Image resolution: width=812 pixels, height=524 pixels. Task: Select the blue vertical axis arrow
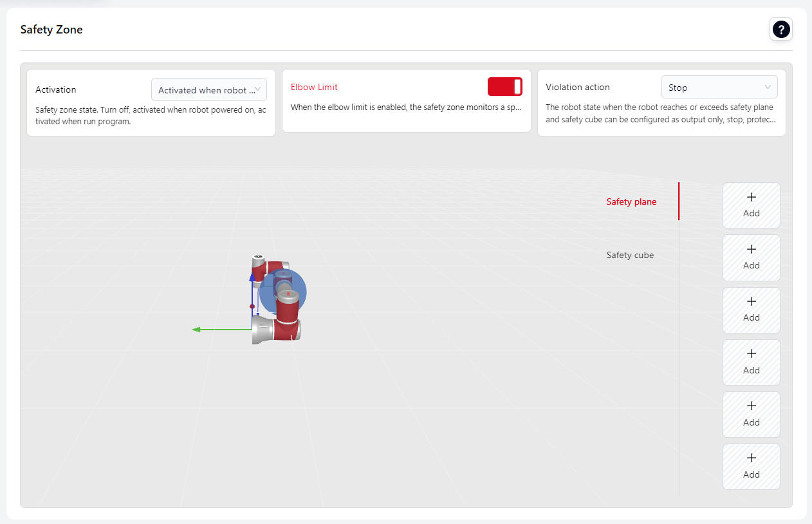252,277
